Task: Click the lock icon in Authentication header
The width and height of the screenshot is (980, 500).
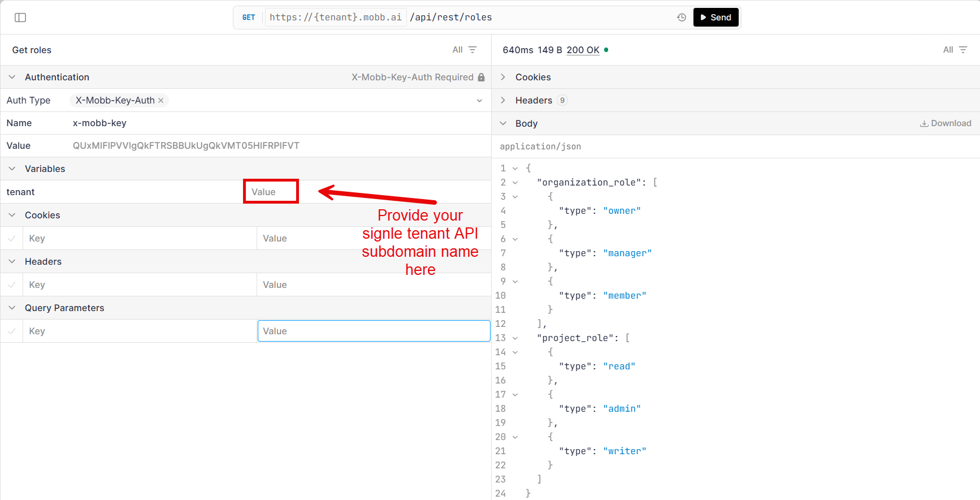Action: (482, 77)
